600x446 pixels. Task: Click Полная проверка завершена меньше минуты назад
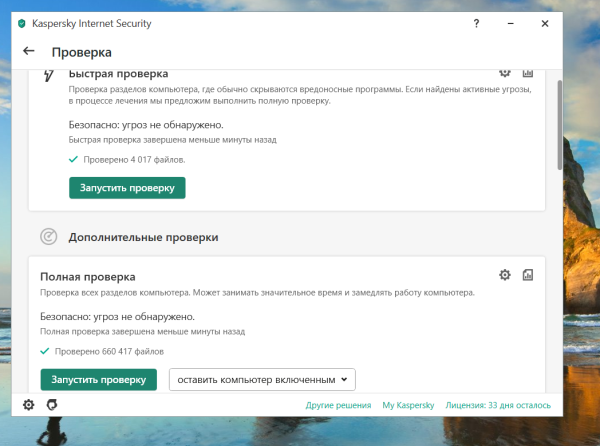tap(142, 331)
